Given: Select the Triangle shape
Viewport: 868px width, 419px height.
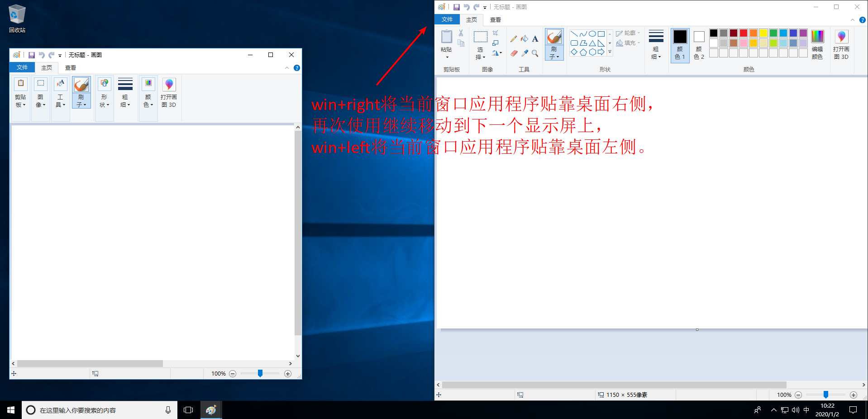Looking at the screenshot, I should pos(592,43).
